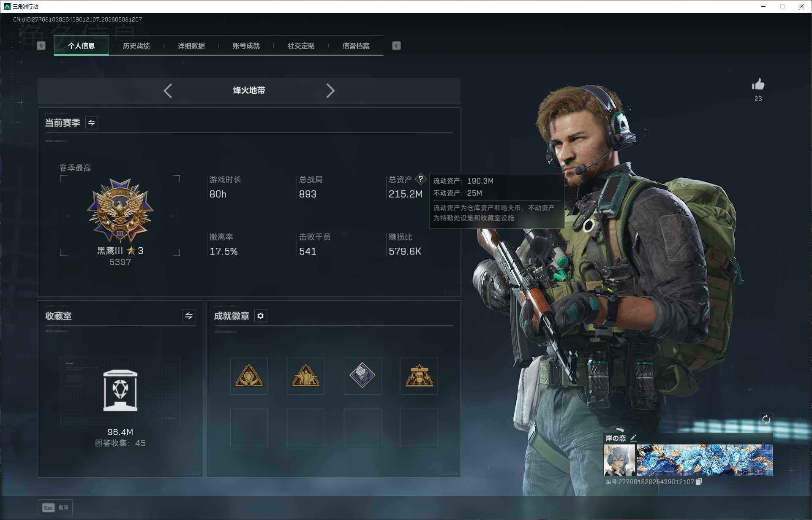Click the rank score 5397
Image resolution: width=812 pixels, height=520 pixels.
tap(120, 262)
